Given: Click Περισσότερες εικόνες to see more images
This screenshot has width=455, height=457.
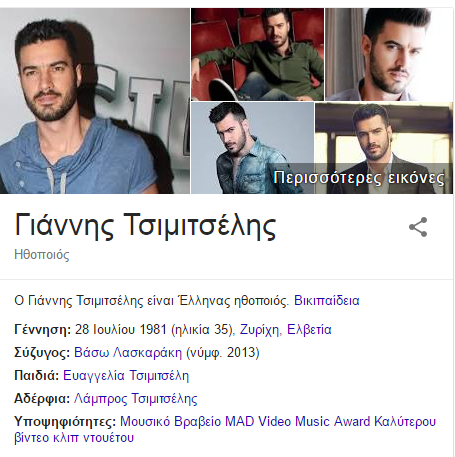Looking at the screenshot, I should pyautogui.click(x=359, y=177).
